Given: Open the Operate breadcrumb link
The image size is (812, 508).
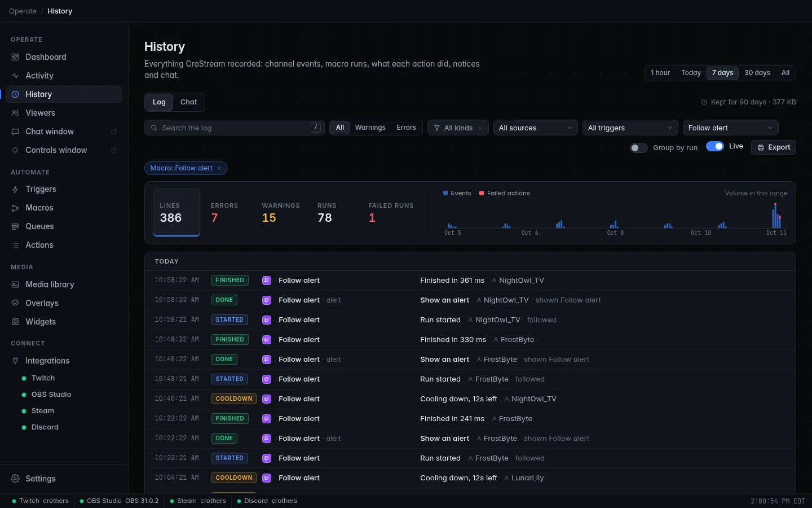Looking at the screenshot, I should coord(23,11).
